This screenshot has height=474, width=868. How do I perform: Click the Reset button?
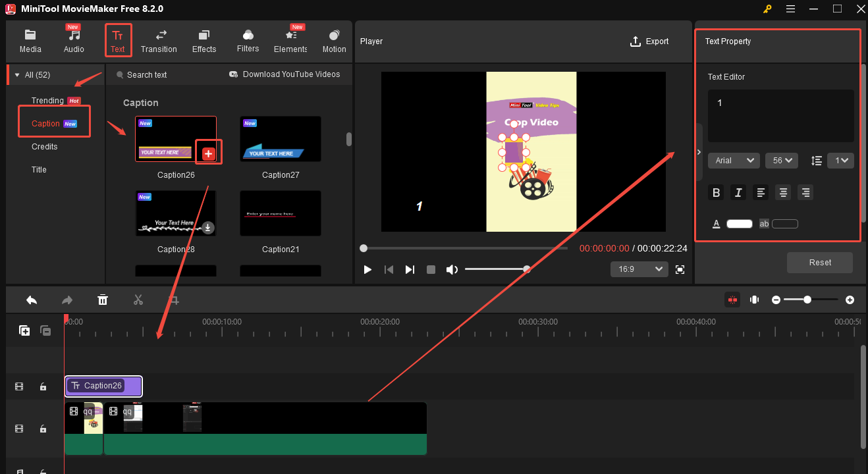click(x=820, y=262)
